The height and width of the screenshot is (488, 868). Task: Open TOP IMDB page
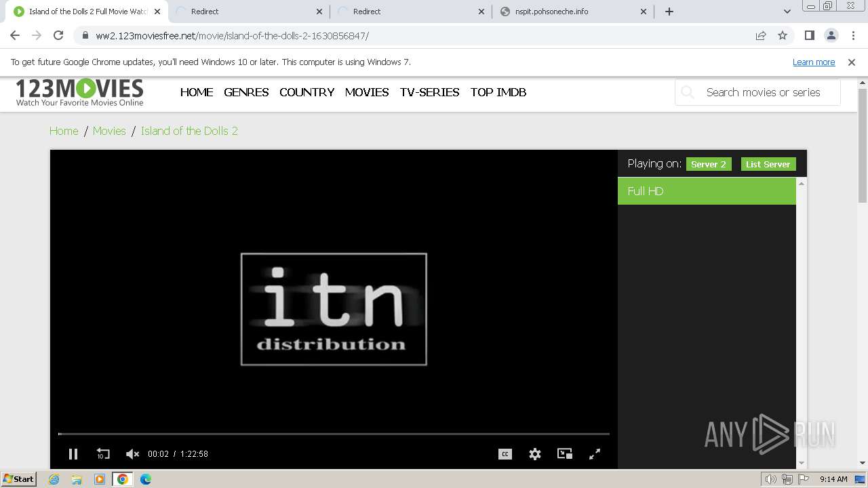pyautogui.click(x=498, y=92)
